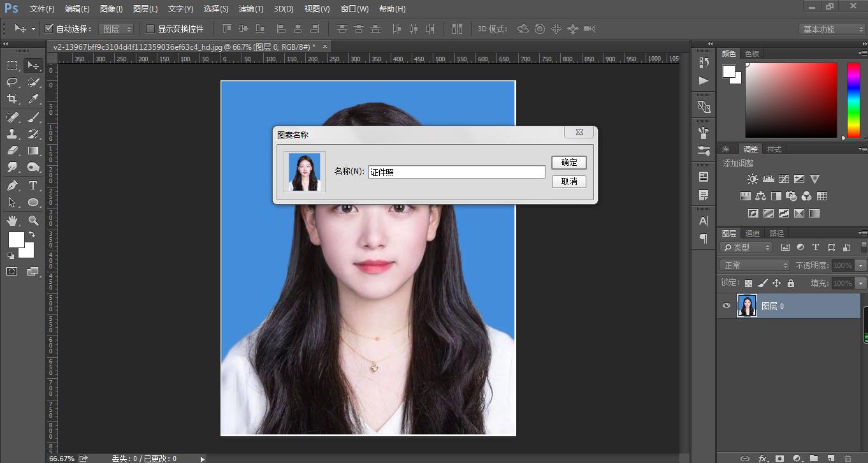Open the 图层 auto-select target dropdown
This screenshot has width=868, height=463.
pos(117,29)
